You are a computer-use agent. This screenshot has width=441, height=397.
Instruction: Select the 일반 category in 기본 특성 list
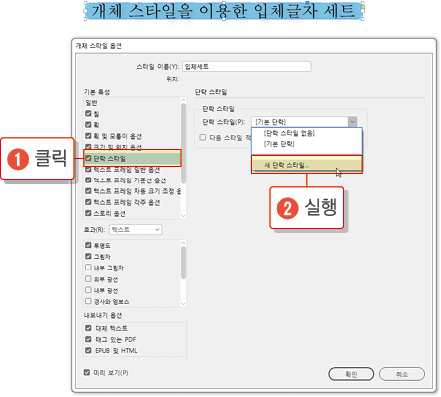[x=91, y=103]
